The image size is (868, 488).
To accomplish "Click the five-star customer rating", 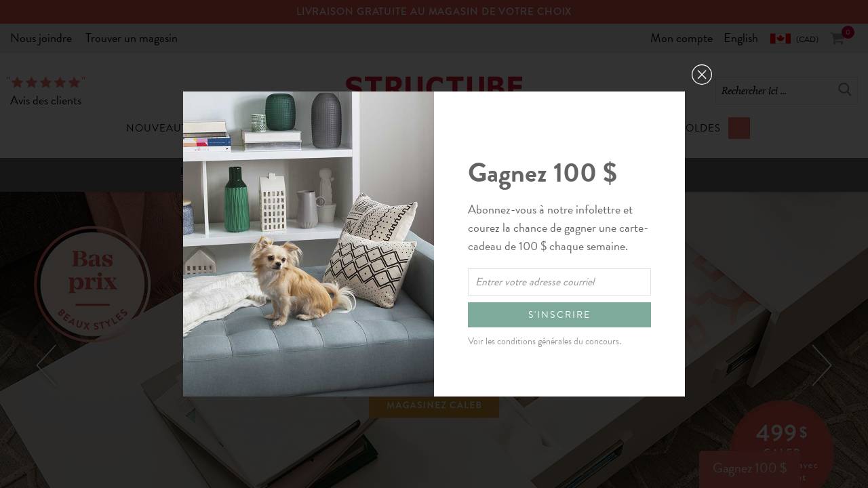I will coord(46,82).
